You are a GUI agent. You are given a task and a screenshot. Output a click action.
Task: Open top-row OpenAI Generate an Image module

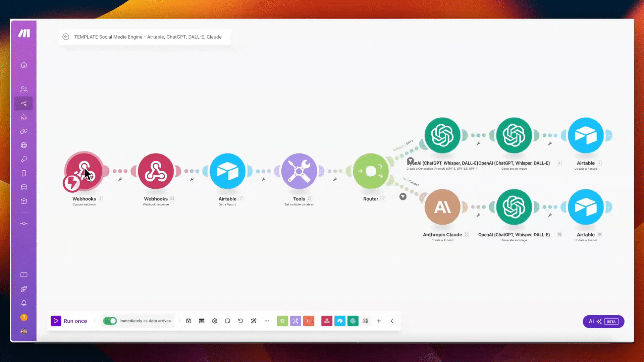click(x=514, y=135)
